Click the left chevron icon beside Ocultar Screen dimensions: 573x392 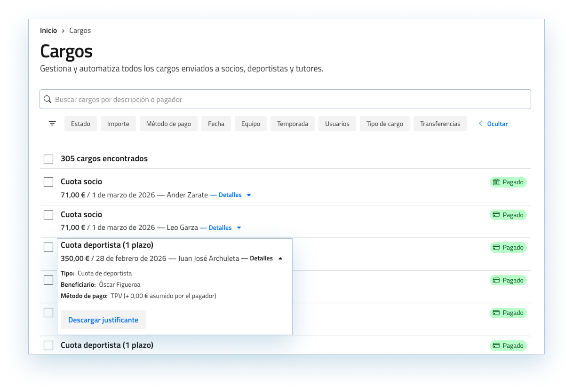pos(480,124)
